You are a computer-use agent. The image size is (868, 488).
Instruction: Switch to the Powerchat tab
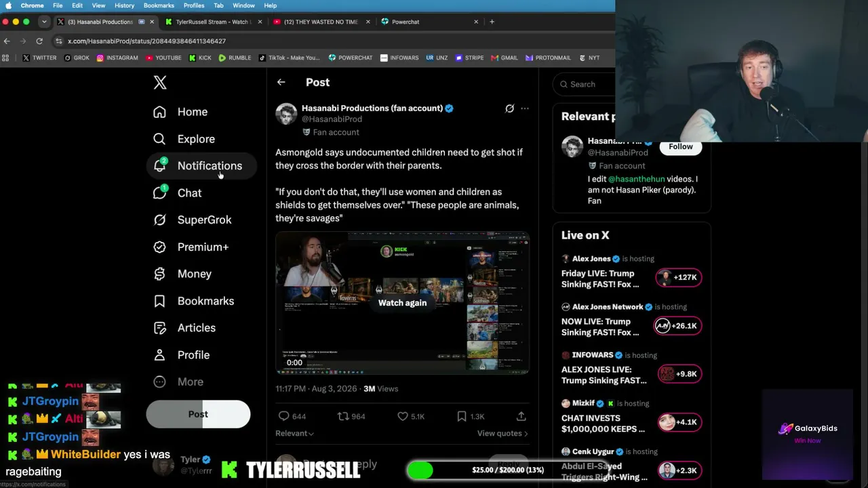pos(429,22)
